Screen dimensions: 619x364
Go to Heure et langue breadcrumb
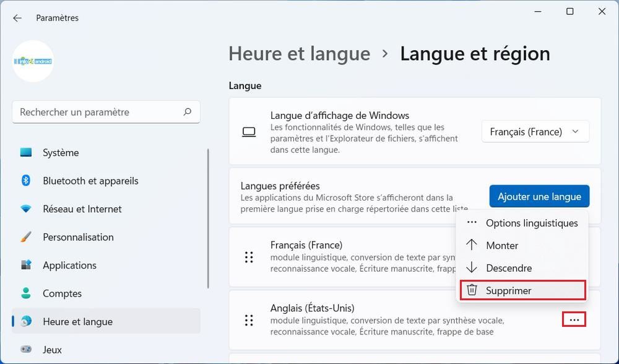pos(299,54)
